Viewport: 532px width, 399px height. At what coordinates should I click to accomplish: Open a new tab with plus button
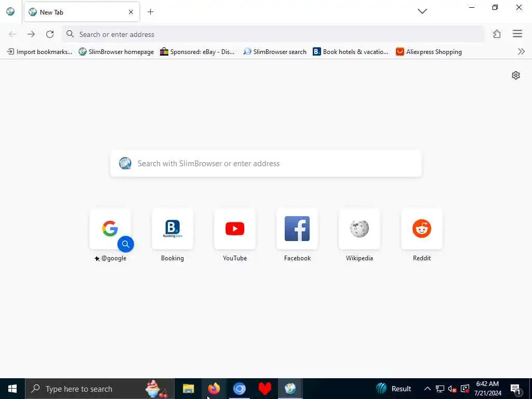click(x=150, y=12)
